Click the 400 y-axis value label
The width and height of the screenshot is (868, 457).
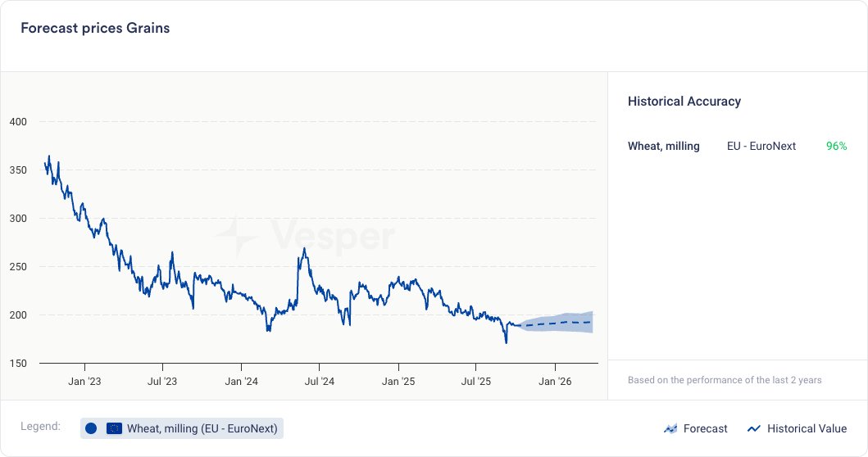[18, 122]
